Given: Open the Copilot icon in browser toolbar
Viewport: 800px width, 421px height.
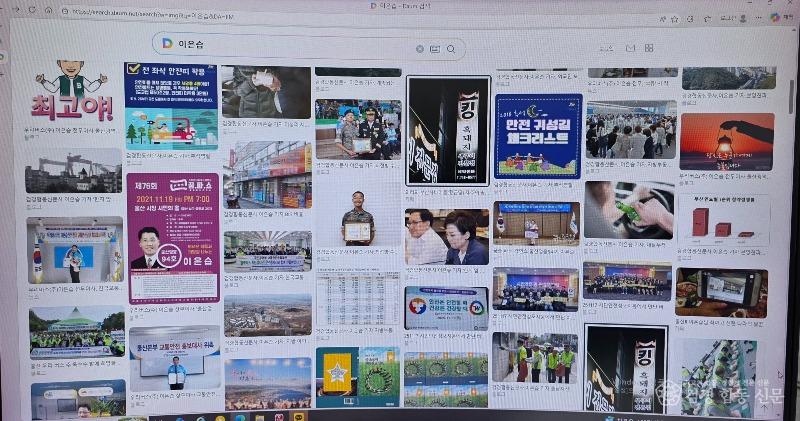Looking at the screenshot, I should [x=775, y=17].
